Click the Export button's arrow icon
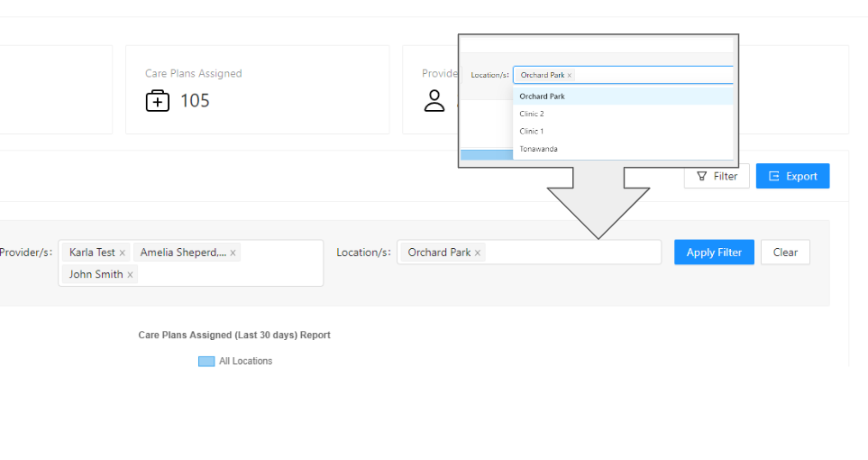The height and width of the screenshot is (460, 868). click(773, 177)
